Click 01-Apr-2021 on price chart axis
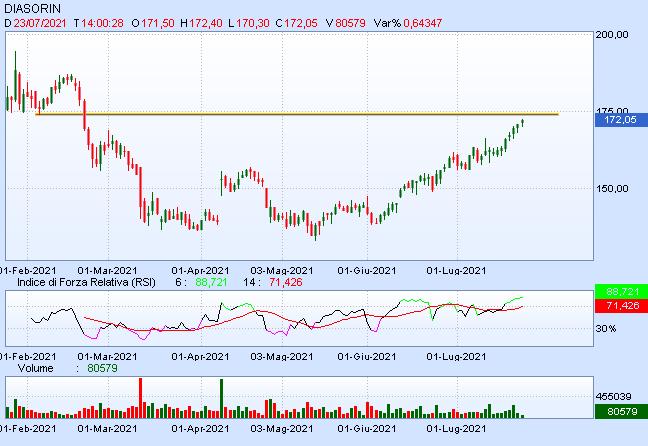Image resolution: width=648 pixels, height=446 pixels. click(200, 271)
